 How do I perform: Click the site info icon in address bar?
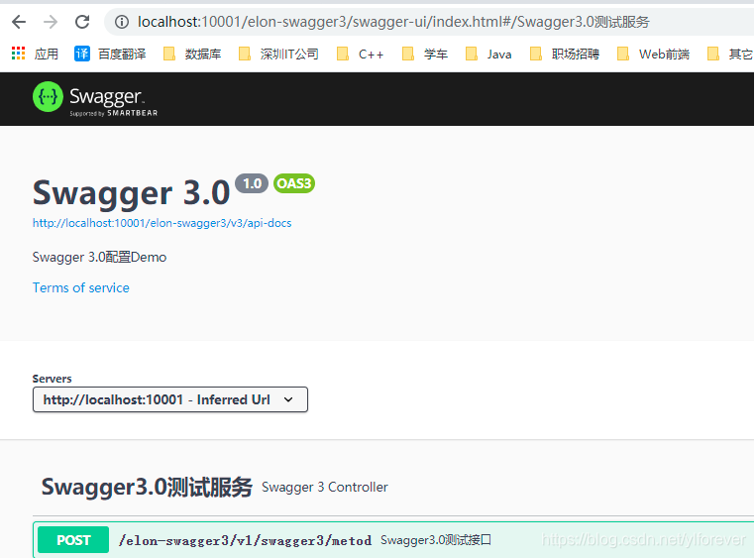pos(122,22)
